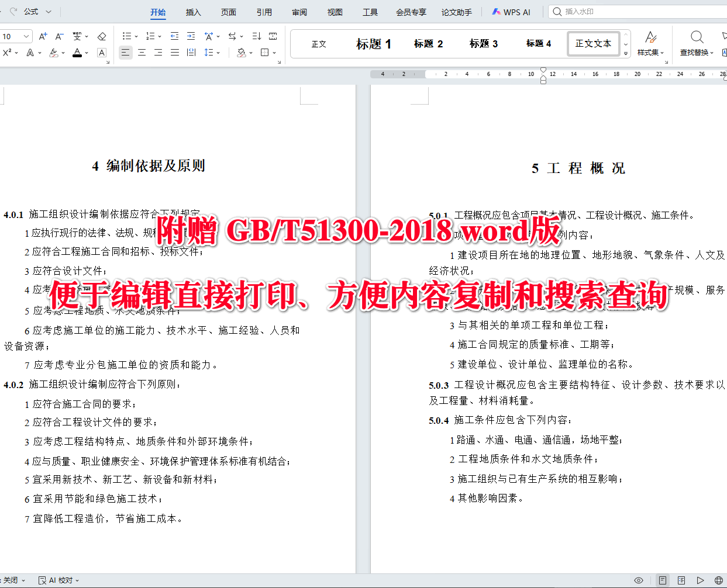This screenshot has height=588, width=727.
Task: Justify the paragraph text
Action: [174, 53]
